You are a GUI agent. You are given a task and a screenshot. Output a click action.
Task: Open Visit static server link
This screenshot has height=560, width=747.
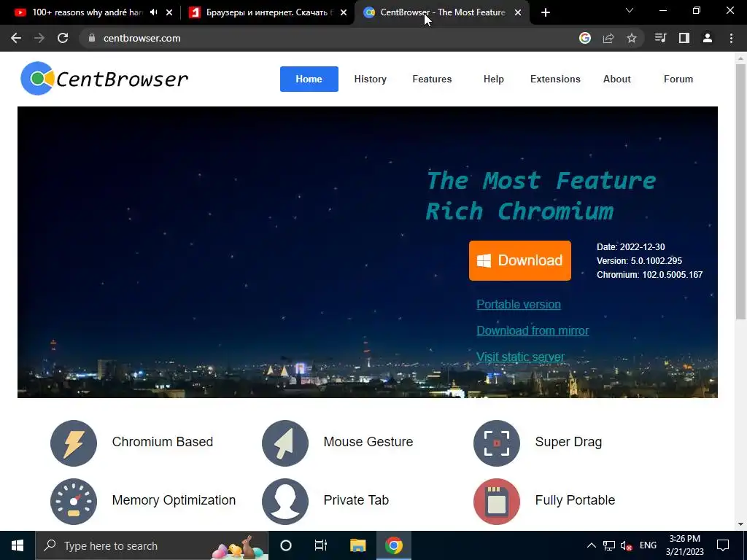pos(520,357)
